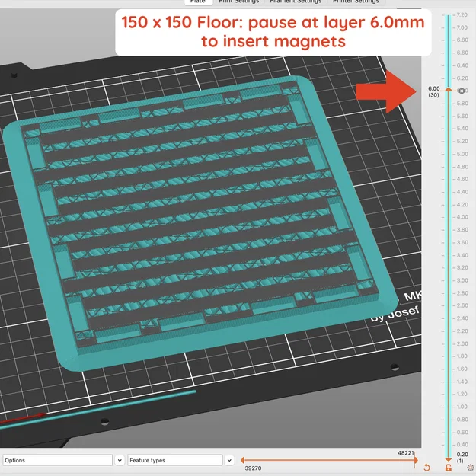Screen dimensions: 476x476
Task: Open the Feature types combo box
Action: click(x=175, y=460)
